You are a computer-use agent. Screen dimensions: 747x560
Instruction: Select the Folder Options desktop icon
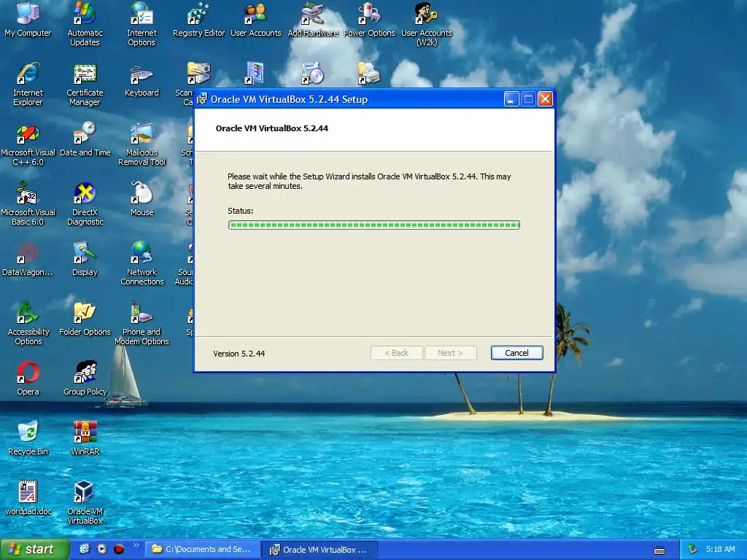pos(85,318)
